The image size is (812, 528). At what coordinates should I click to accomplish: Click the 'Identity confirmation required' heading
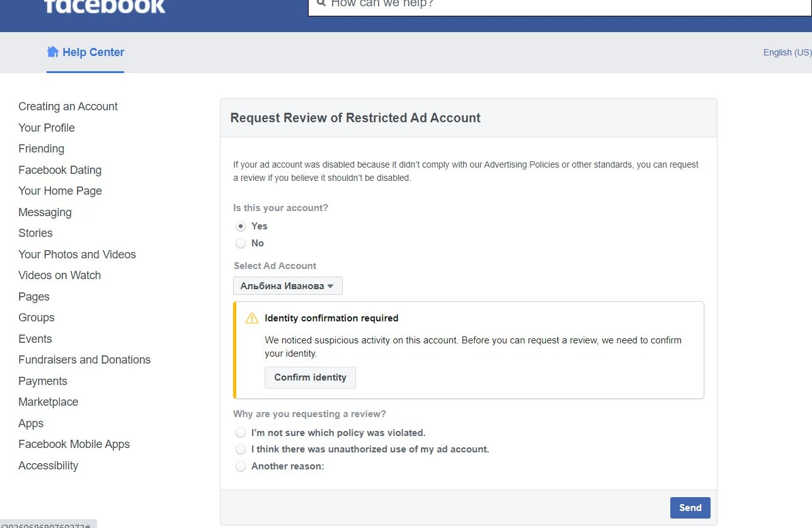pos(331,318)
